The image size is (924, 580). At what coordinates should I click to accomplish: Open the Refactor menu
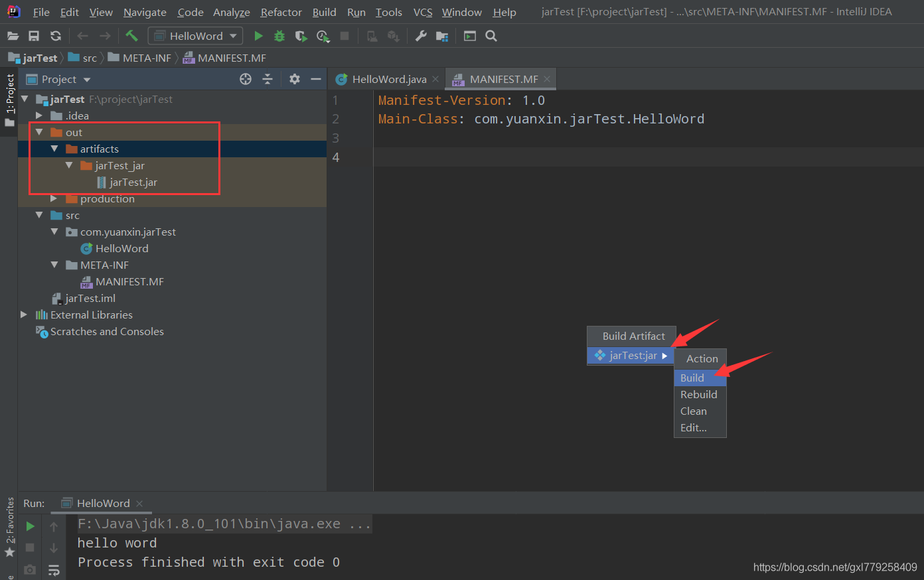(281, 12)
